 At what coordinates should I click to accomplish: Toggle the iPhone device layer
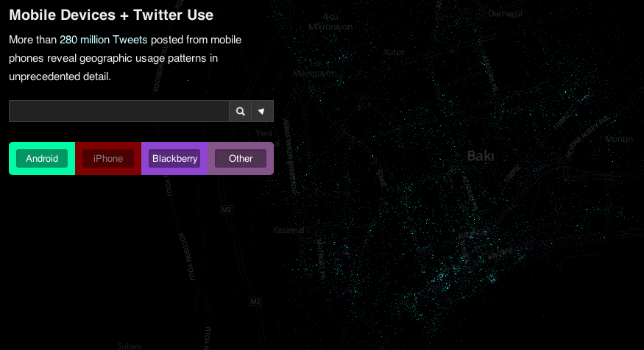click(x=108, y=158)
